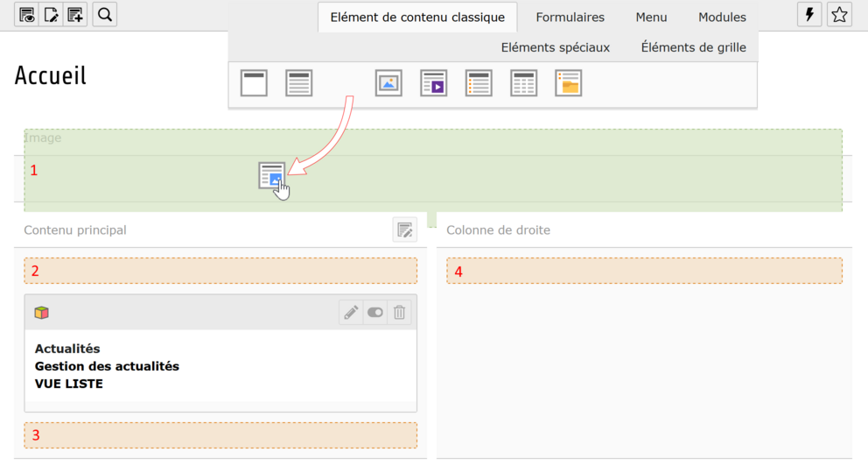The width and height of the screenshot is (868, 466).
Task: Select the regular text content element icon
Action: (299, 83)
